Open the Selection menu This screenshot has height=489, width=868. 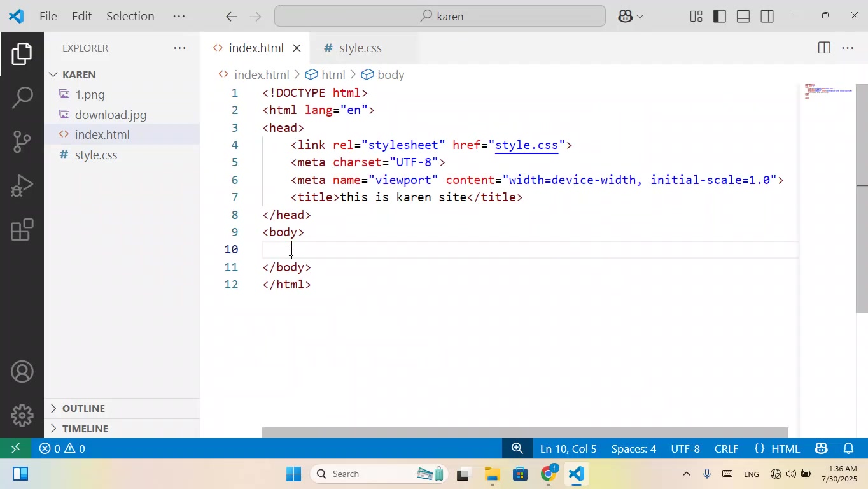pyautogui.click(x=130, y=17)
